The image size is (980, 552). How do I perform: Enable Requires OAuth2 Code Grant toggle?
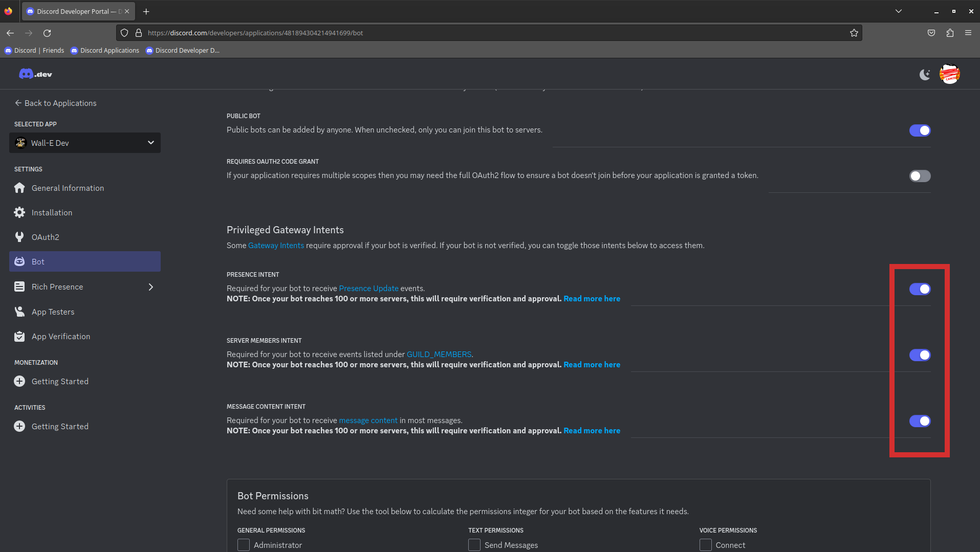(920, 176)
